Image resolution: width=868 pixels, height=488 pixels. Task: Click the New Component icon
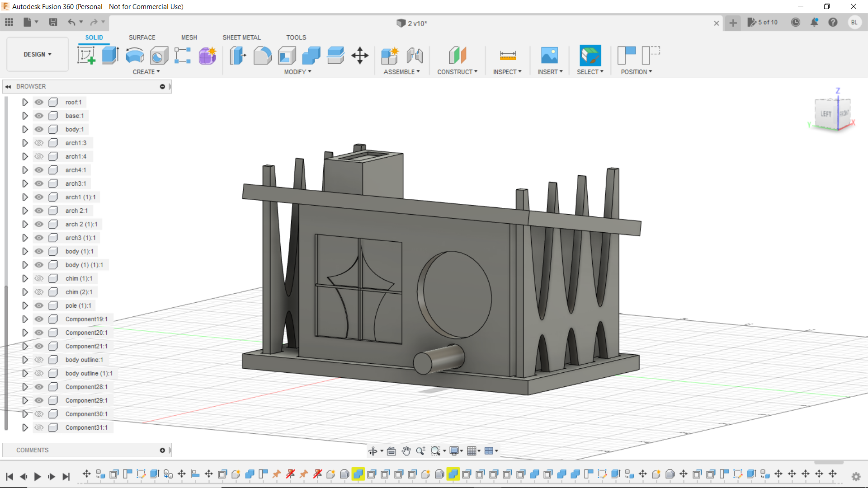click(x=390, y=56)
